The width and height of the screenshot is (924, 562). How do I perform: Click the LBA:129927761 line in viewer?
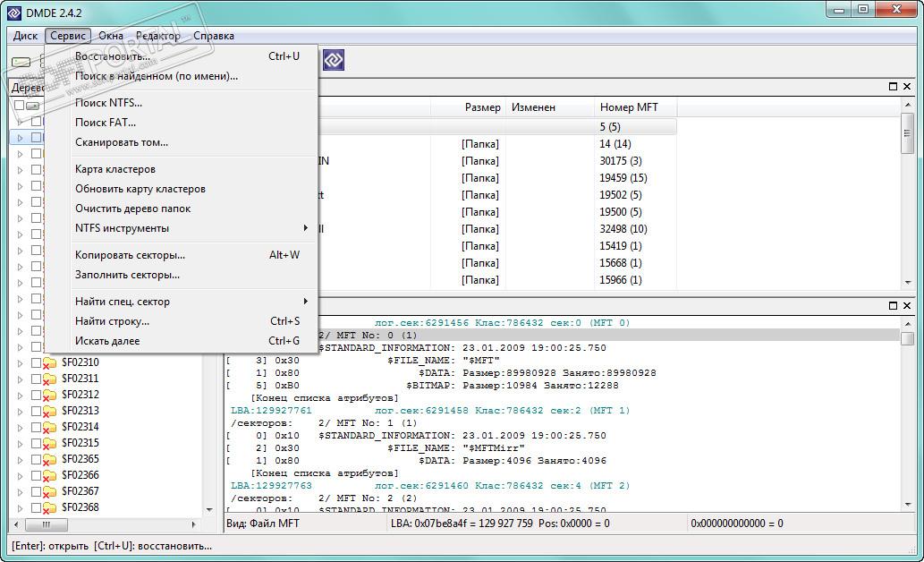pos(430,411)
